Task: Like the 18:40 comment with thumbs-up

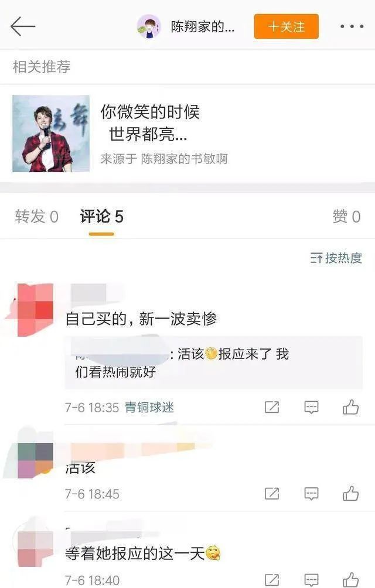Action: (350, 580)
